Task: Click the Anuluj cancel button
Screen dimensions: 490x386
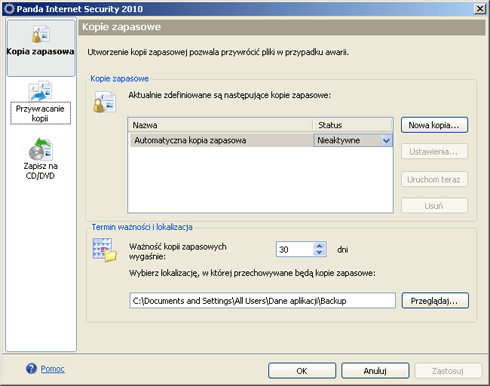Action: tap(375, 371)
